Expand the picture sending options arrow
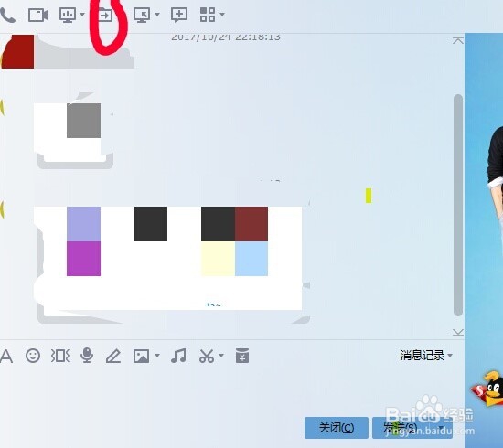The image size is (503, 448). click(x=157, y=356)
